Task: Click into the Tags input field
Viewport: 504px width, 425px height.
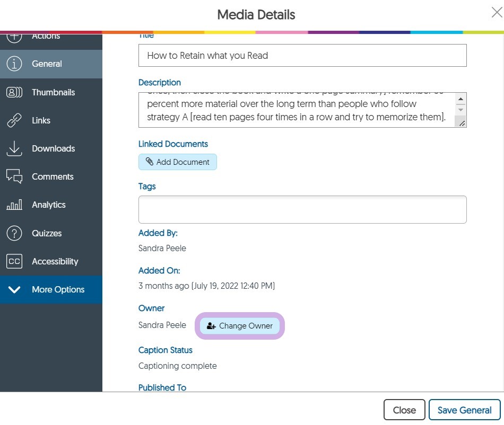Action: tap(302, 209)
